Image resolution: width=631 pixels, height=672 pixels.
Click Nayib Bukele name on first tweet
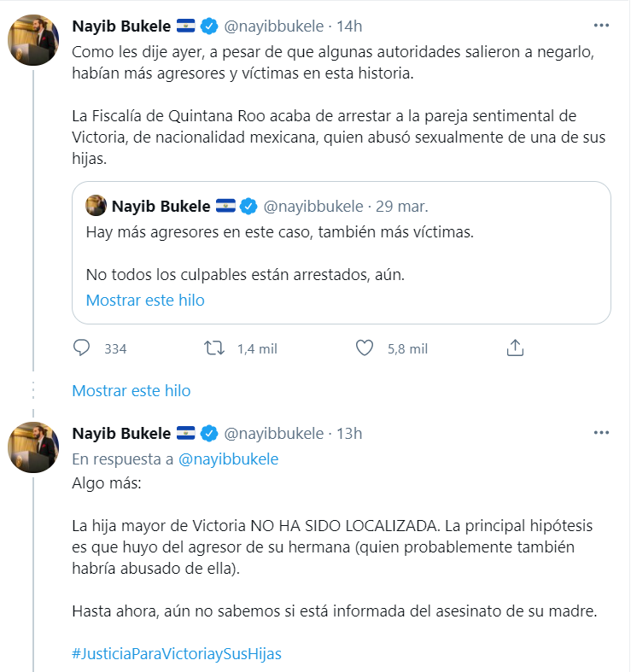point(121,26)
